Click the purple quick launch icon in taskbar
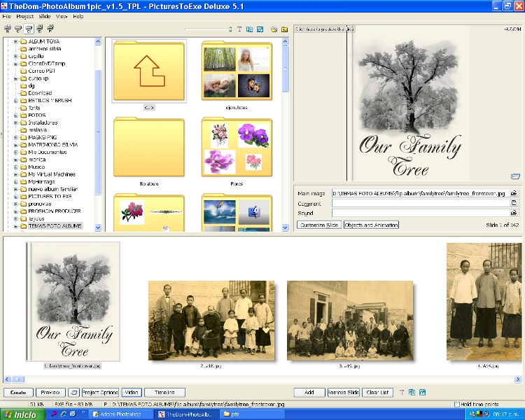 [x=55, y=414]
